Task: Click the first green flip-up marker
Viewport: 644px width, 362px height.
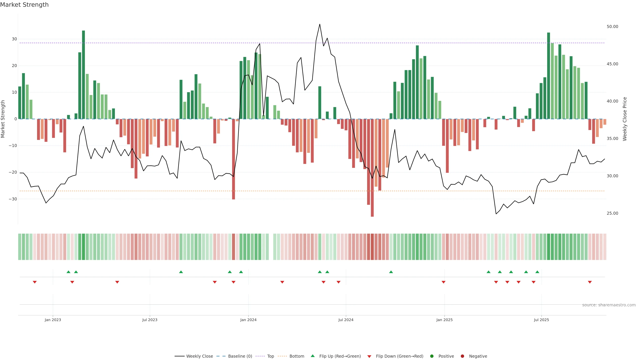Action: (x=68, y=272)
